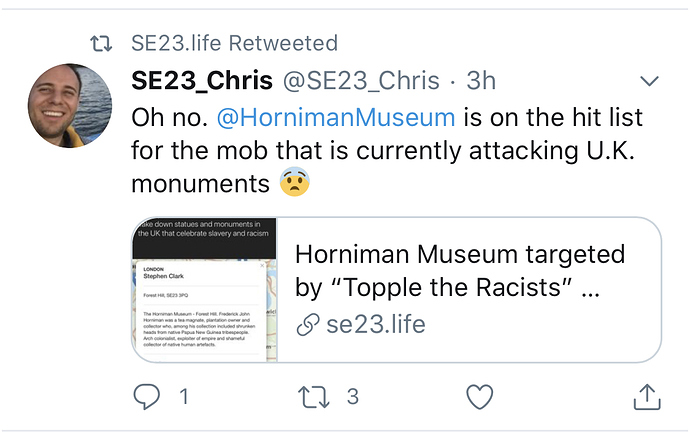Click the retweet count of 3
This screenshot has height=447, width=690.
[352, 397]
